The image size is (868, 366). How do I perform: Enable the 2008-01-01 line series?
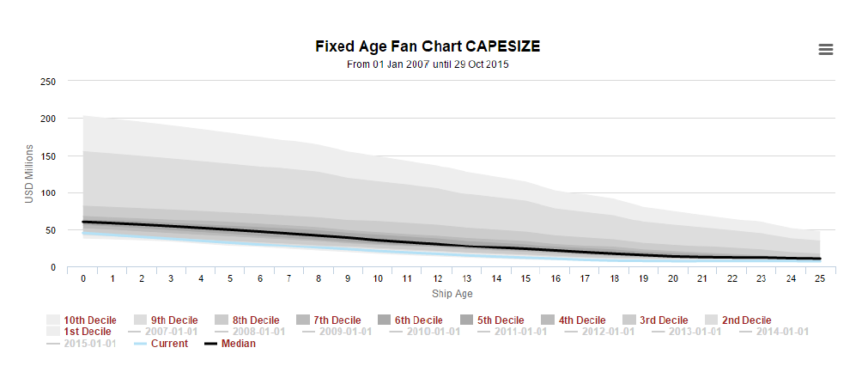click(x=262, y=332)
